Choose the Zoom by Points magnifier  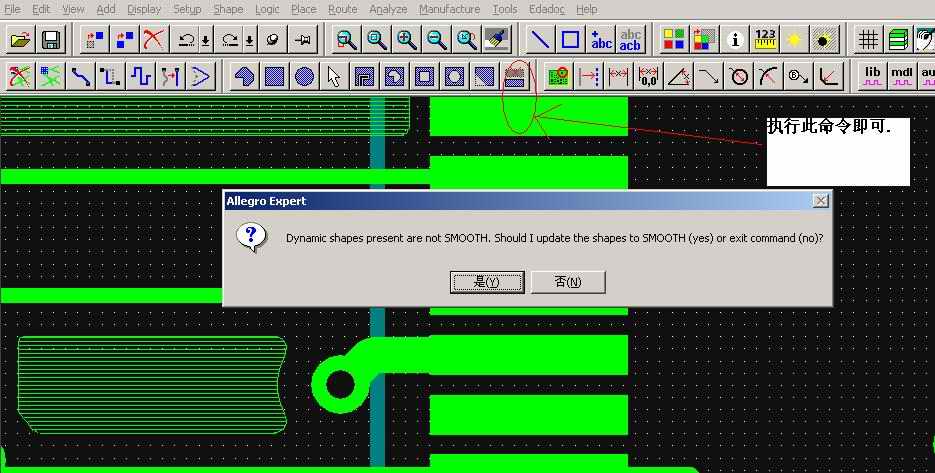pos(346,40)
